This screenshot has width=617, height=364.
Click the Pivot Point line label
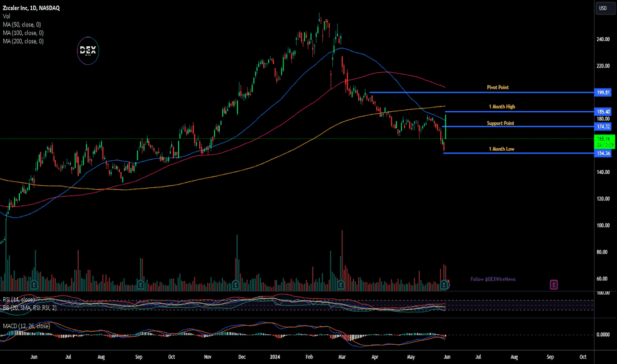(x=498, y=87)
